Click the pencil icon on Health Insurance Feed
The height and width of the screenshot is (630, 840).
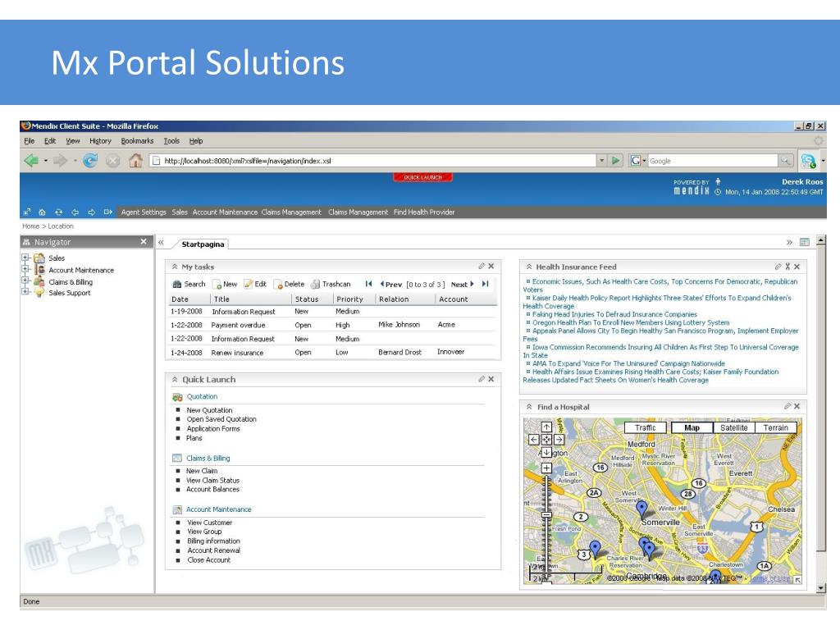tap(778, 267)
